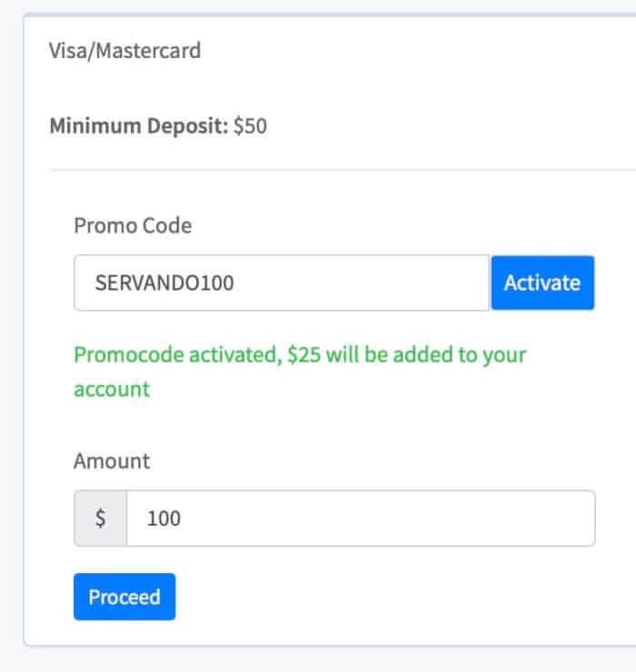
Task: Click the word Mastercard in the heading
Action: pos(148,51)
